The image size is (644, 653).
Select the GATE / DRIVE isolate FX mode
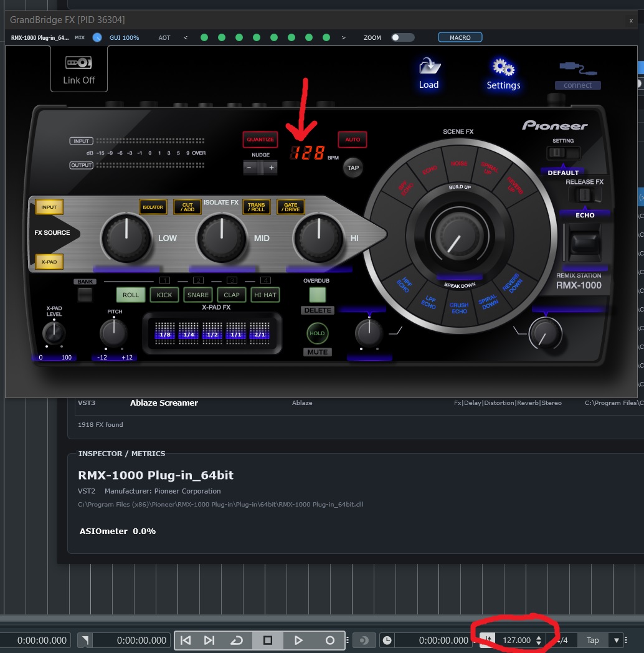(291, 207)
